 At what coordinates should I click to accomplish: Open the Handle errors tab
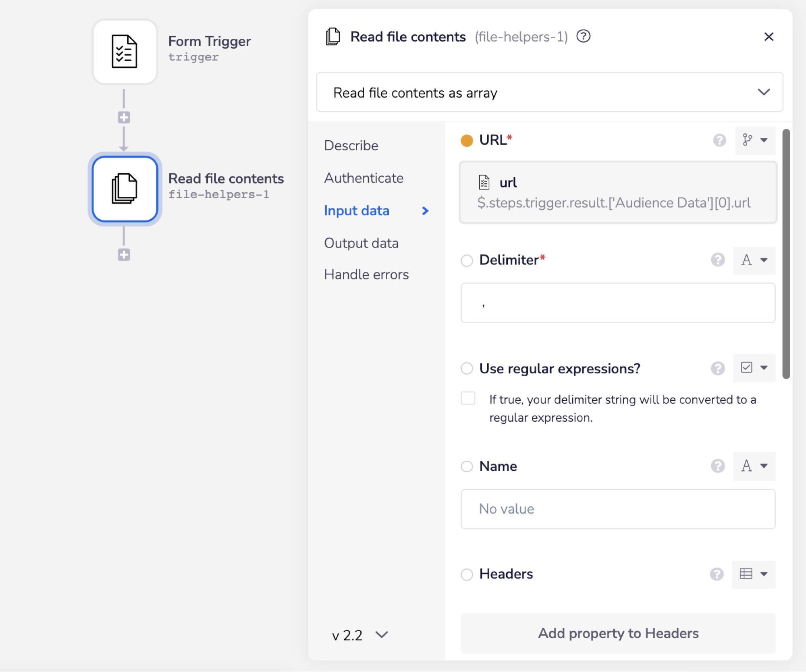366,275
